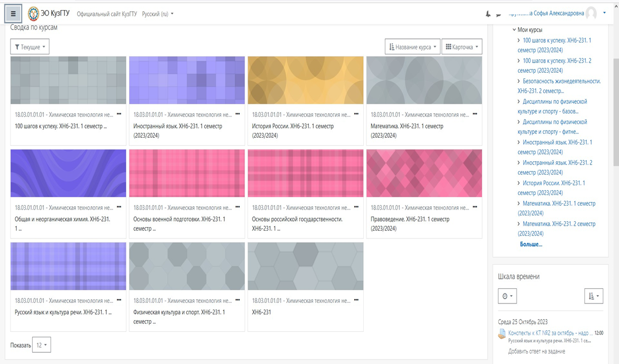Open three-dots menu for Русский язык и культура речи card
Screen dimensions: 619x364
119,300
